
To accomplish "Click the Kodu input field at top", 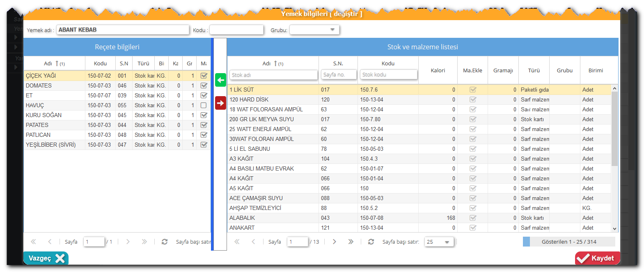I will pos(236,30).
